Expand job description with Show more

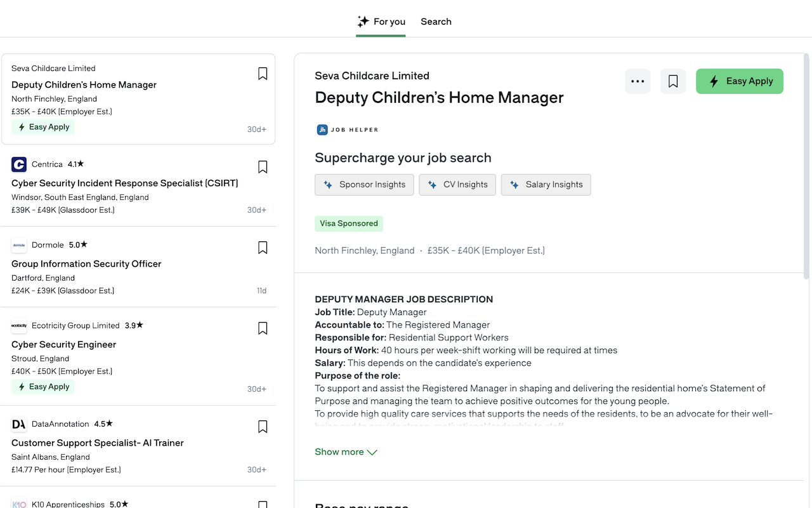point(346,452)
